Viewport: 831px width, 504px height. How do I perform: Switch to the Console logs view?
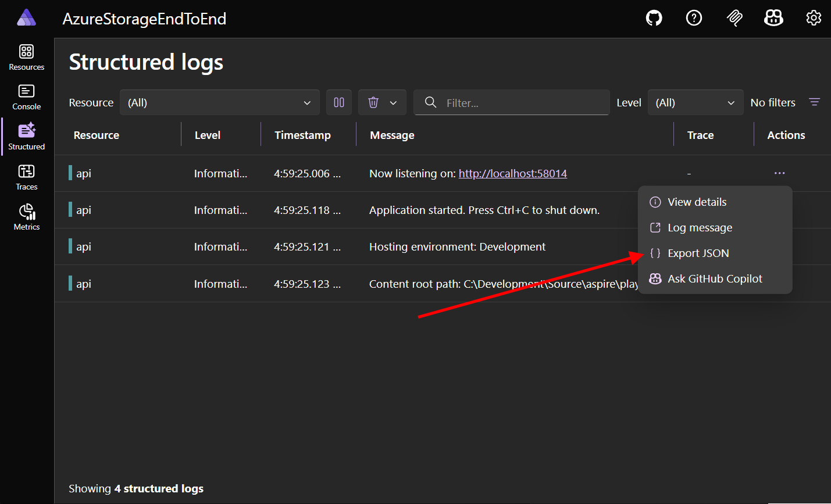tap(26, 96)
